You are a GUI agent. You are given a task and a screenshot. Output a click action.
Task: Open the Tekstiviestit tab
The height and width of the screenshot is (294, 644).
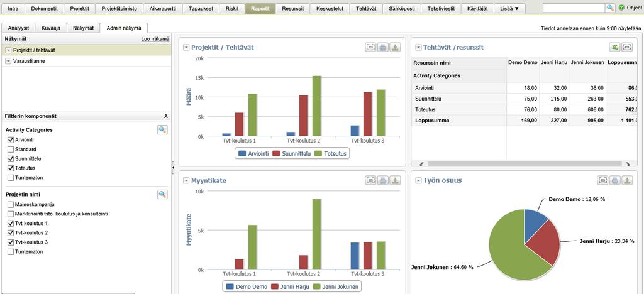click(x=441, y=8)
